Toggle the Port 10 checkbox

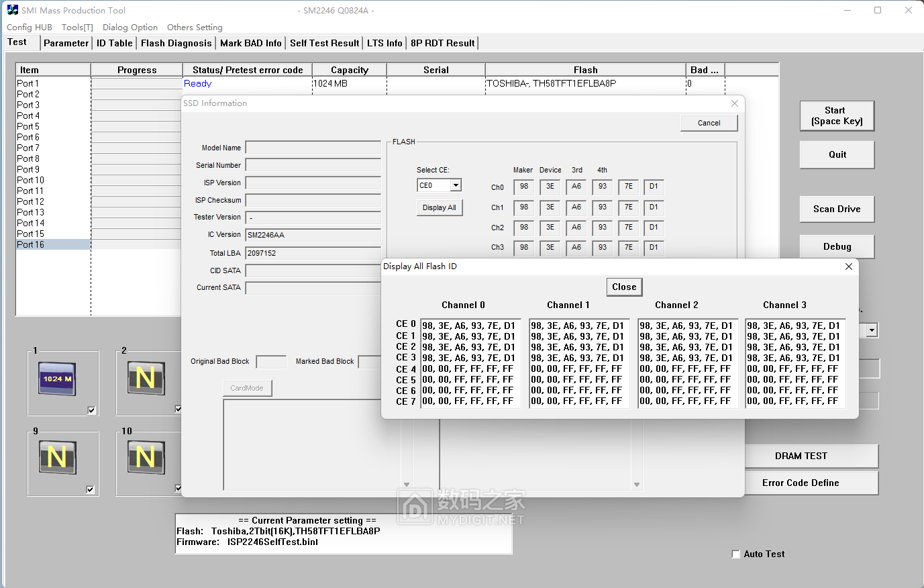[x=178, y=488]
